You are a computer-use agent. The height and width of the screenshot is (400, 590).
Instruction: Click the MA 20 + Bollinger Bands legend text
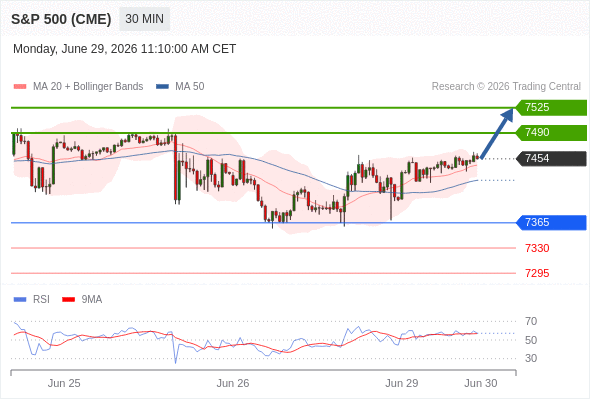pos(88,87)
